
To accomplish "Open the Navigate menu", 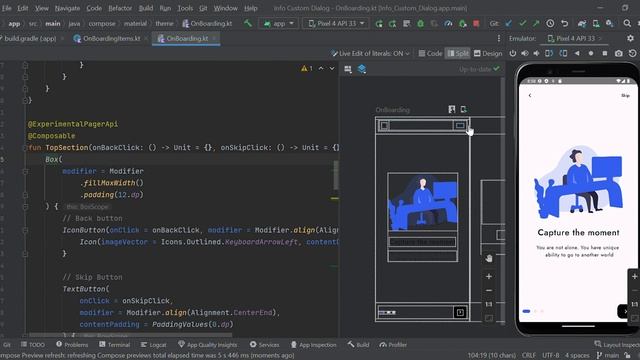I will point(67,8).
